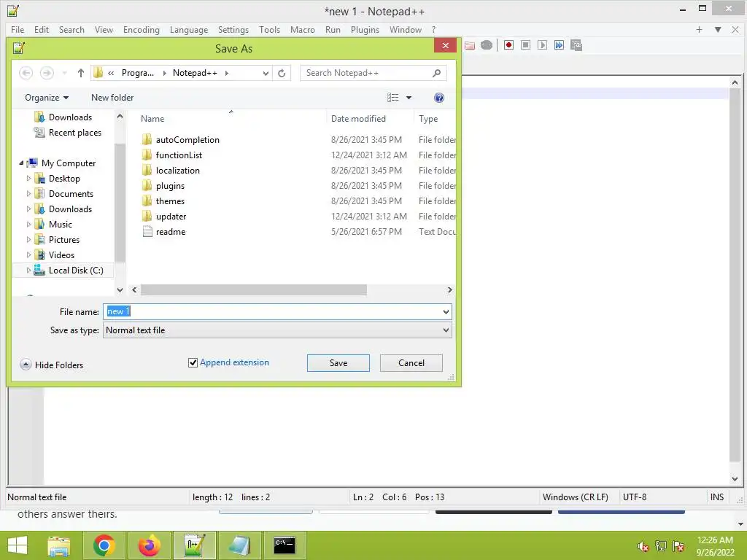Click the muted volume tray icon

pos(643,546)
